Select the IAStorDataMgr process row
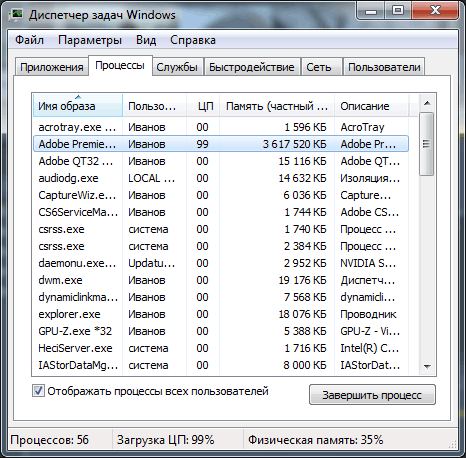This screenshot has width=466, height=458. (x=221, y=365)
